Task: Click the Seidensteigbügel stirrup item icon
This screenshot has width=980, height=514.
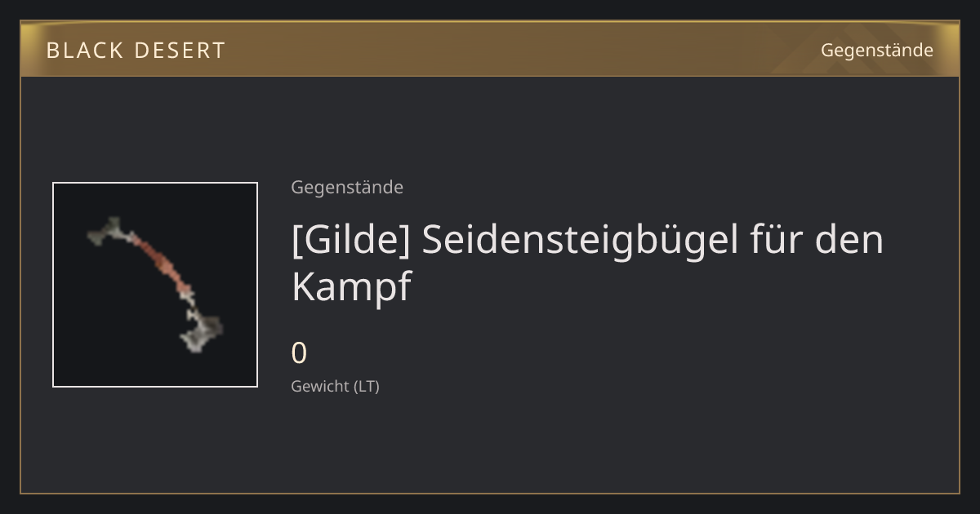Action: click(x=155, y=285)
